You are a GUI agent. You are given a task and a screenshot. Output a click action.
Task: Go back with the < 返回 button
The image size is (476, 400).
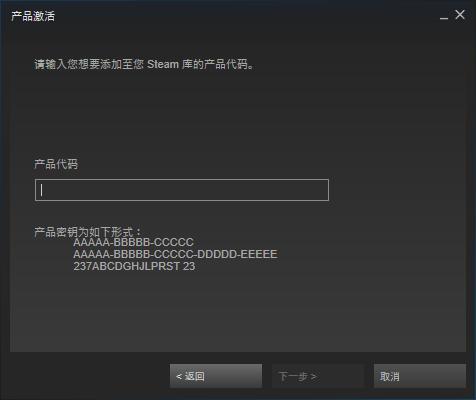tap(216, 376)
